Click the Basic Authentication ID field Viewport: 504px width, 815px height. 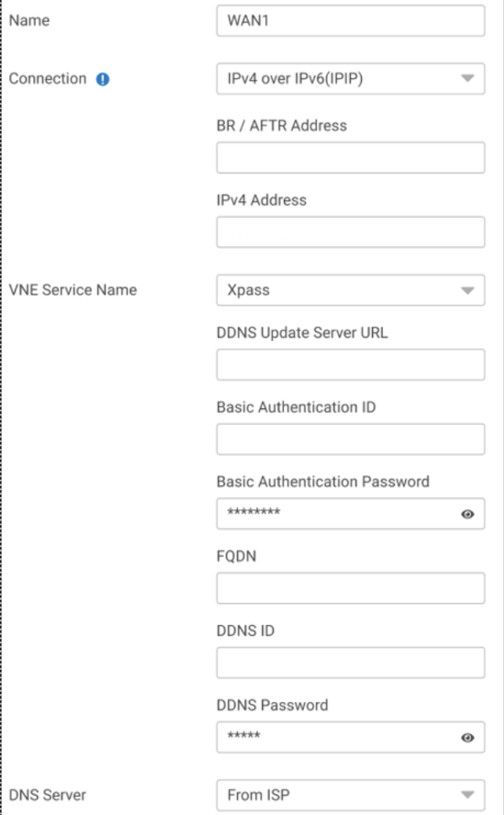tap(350, 439)
